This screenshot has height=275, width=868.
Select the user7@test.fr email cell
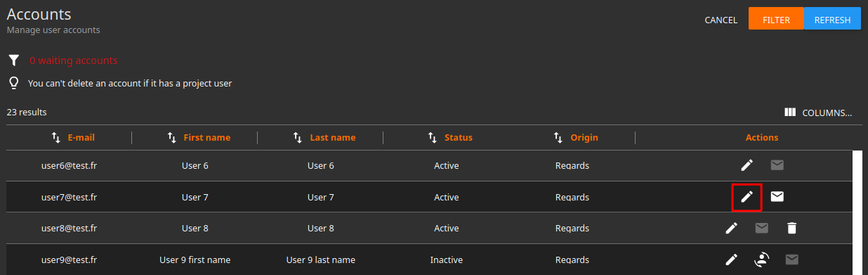69,198
